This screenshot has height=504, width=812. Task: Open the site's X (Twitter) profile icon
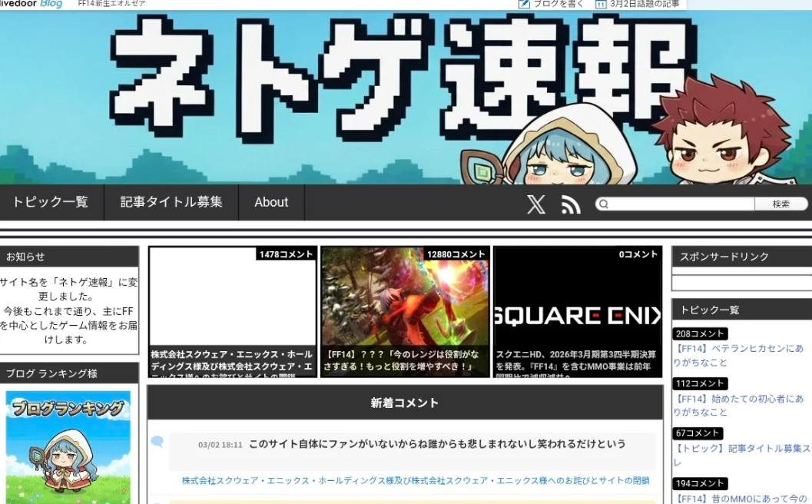[535, 203]
